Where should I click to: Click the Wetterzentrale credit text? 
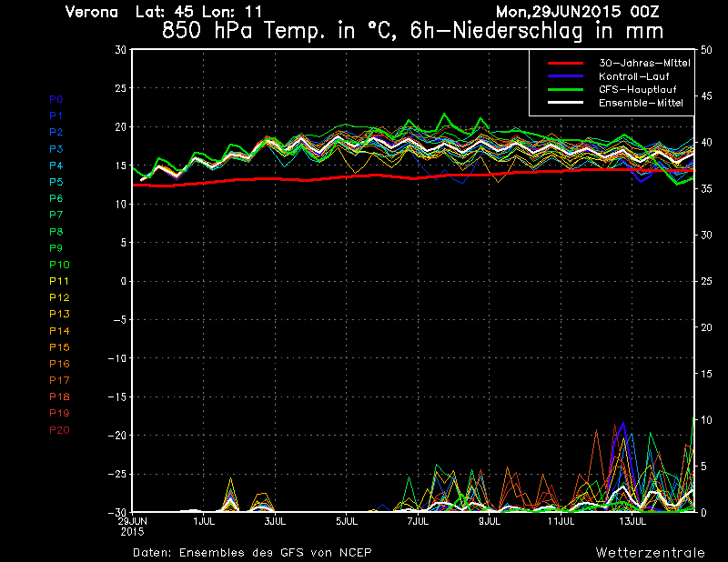coord(651,553)
